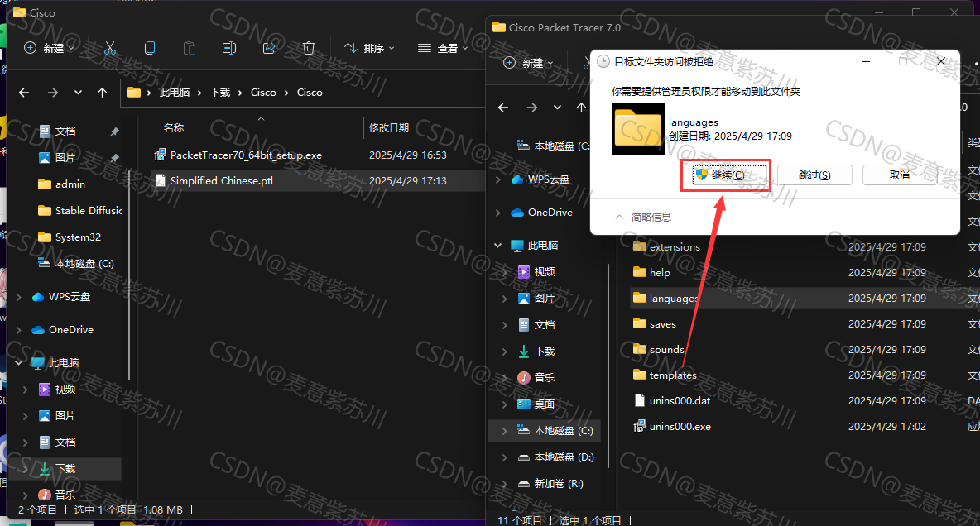
Task: Open the 新建 menu in the Packet Tracer window
Action: point(528,63)
